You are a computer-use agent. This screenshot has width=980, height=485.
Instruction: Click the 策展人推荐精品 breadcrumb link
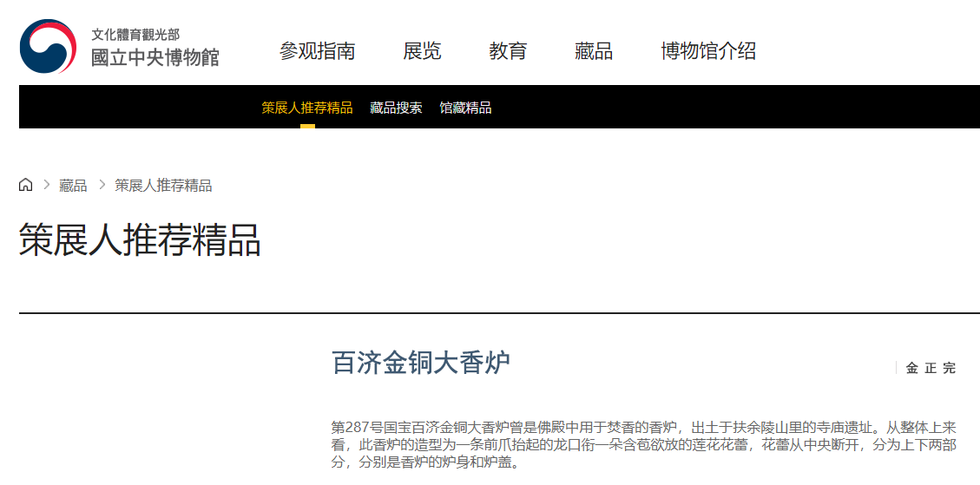coord(163,186)
